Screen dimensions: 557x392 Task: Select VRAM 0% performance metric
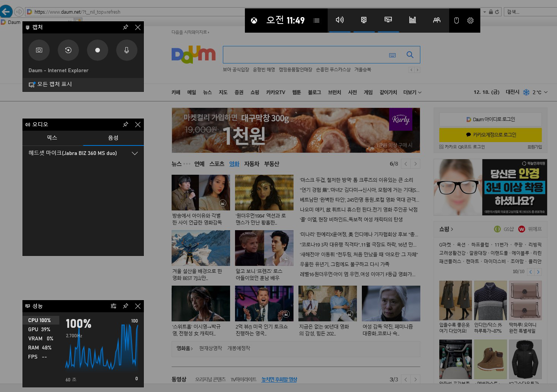[41, 338]
